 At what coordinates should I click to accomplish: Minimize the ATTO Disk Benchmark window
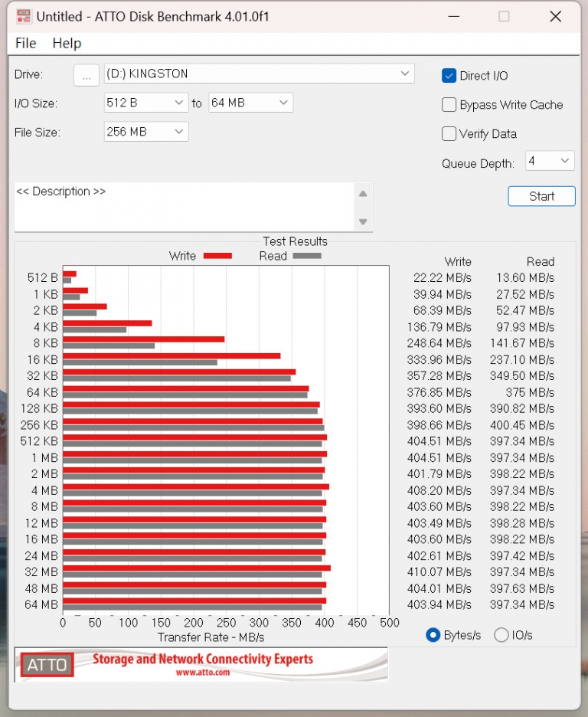click(x=454, y=16)
